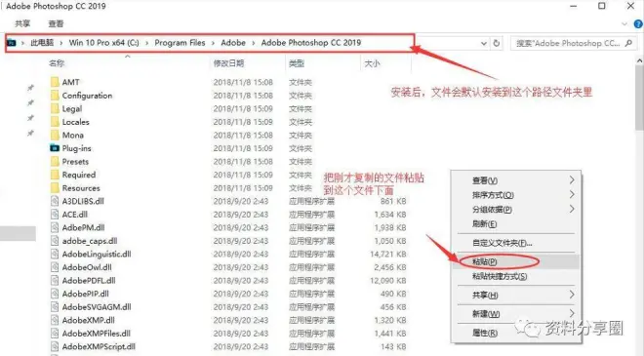
Task: Click the AMT date 2018/11/8 15:08
Action: point(243,82)
